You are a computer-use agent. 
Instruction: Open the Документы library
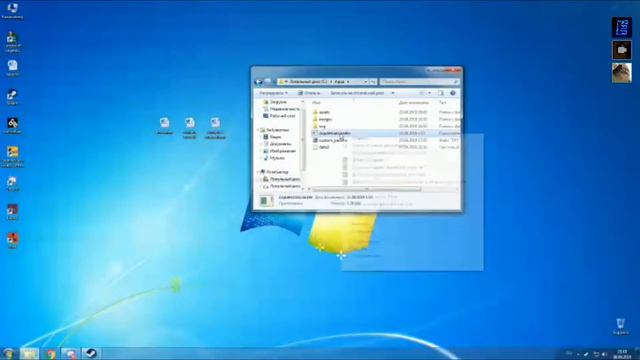coord(278,144)
